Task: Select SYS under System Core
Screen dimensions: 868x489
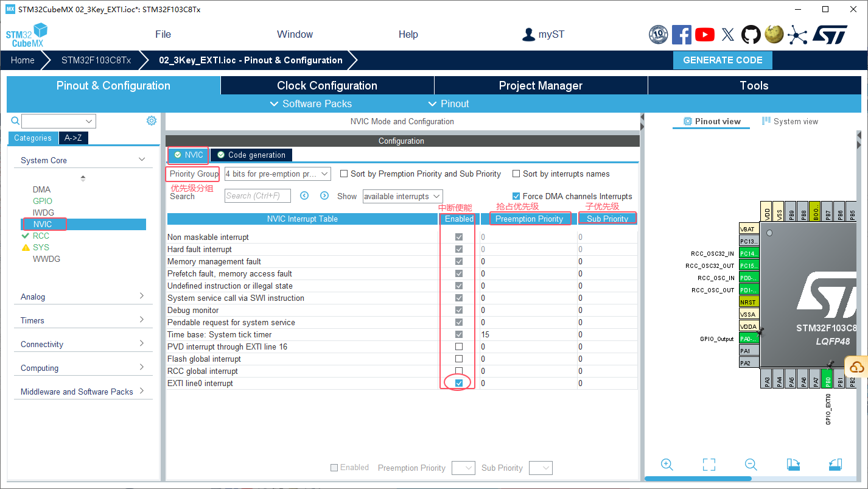Action: tap(41, 247)
